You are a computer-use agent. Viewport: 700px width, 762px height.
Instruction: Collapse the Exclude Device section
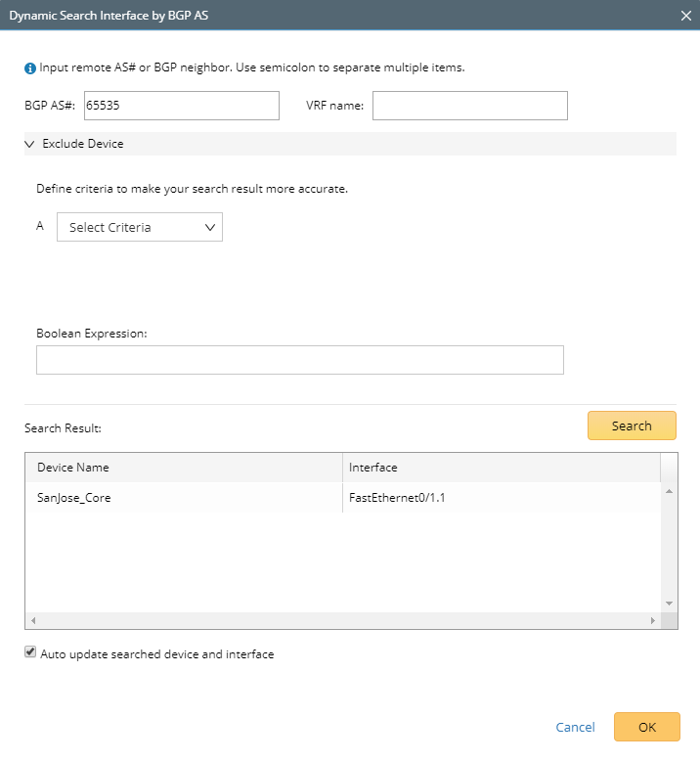tap(30, 144)
